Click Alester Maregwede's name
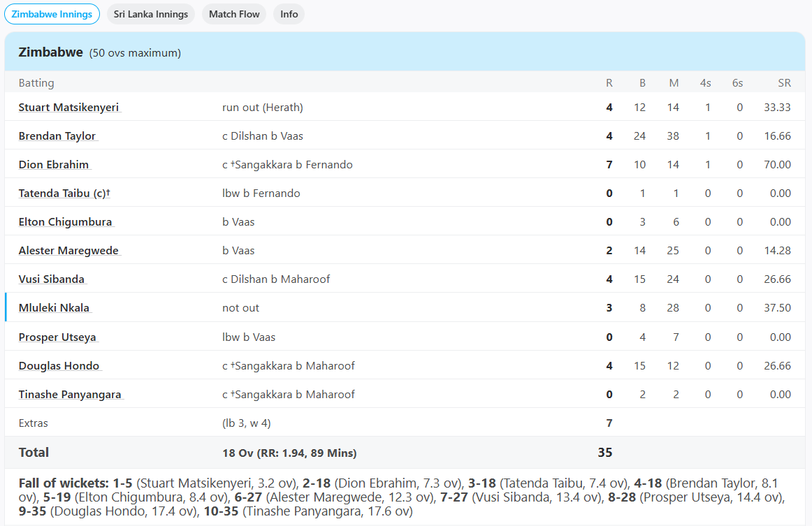This screenshot has width=812, height=526. 68,251
